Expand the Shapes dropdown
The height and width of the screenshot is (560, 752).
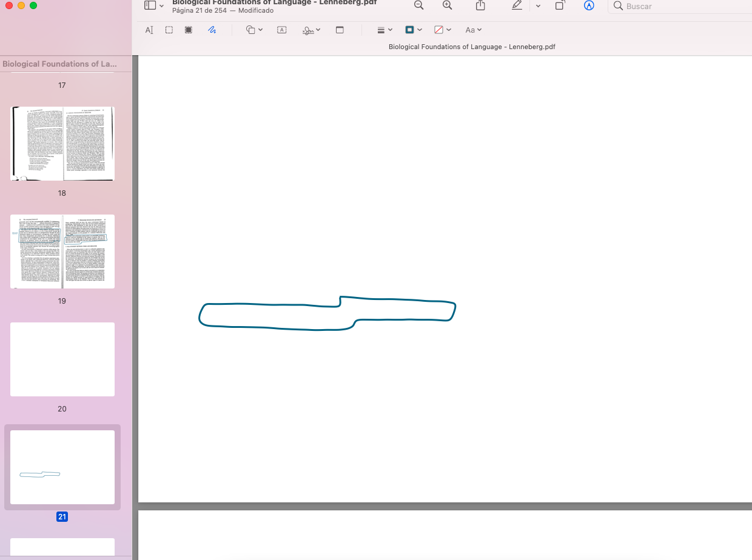(x=254, y=30)
